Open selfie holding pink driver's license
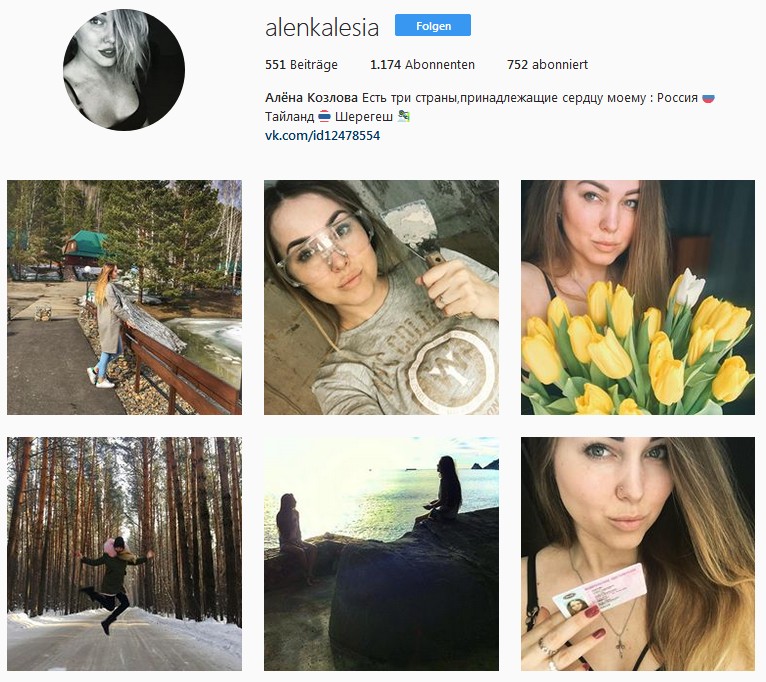Viewport: 766px width, 682px height. click(x=638, y=554)
